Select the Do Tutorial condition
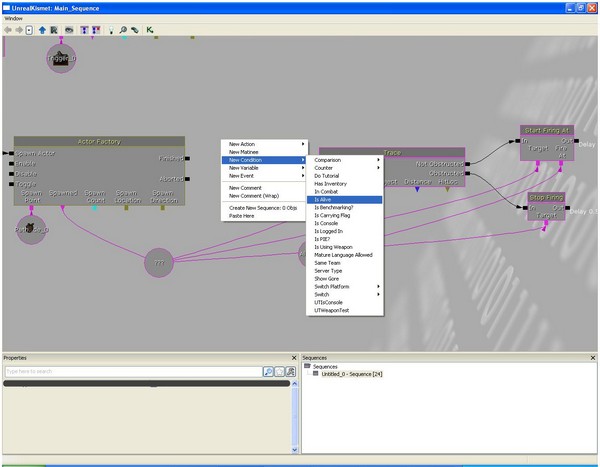 point(344,176)
